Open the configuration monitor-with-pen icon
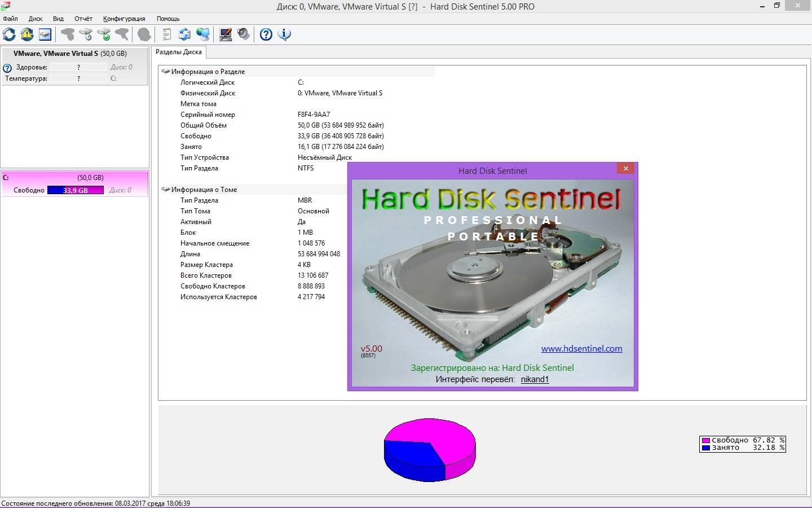Viewport: 812px width, 508px height. tap(226, 34)
